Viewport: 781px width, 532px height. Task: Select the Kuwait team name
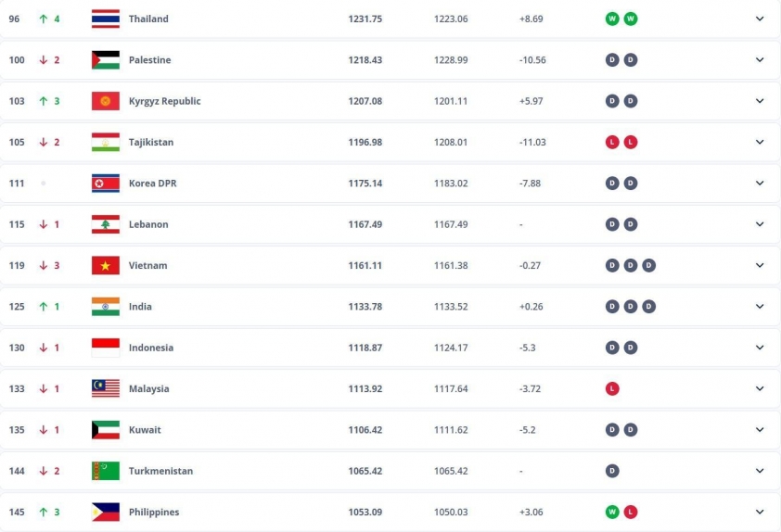pyautogui.click(x=145, y=430)
